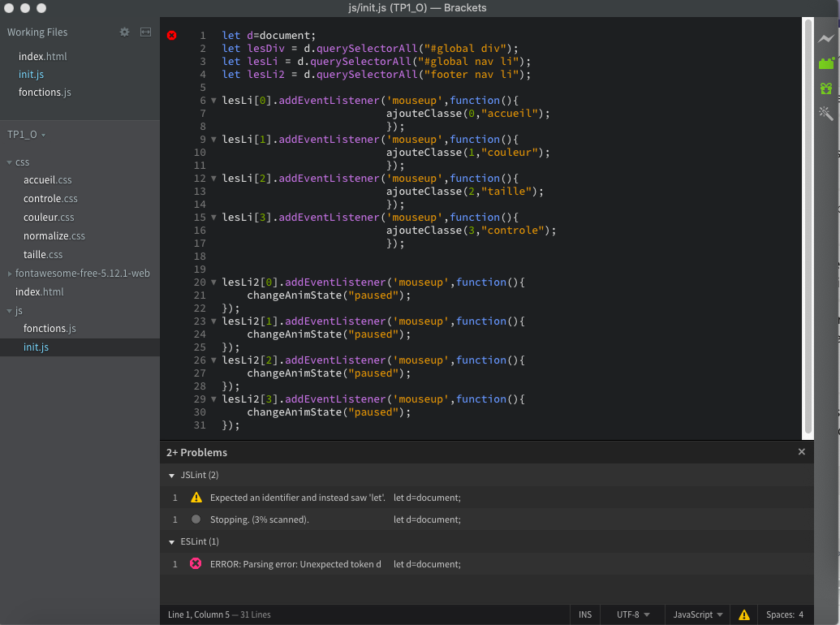Open the Extension Manager brick icon

[826, 63]
